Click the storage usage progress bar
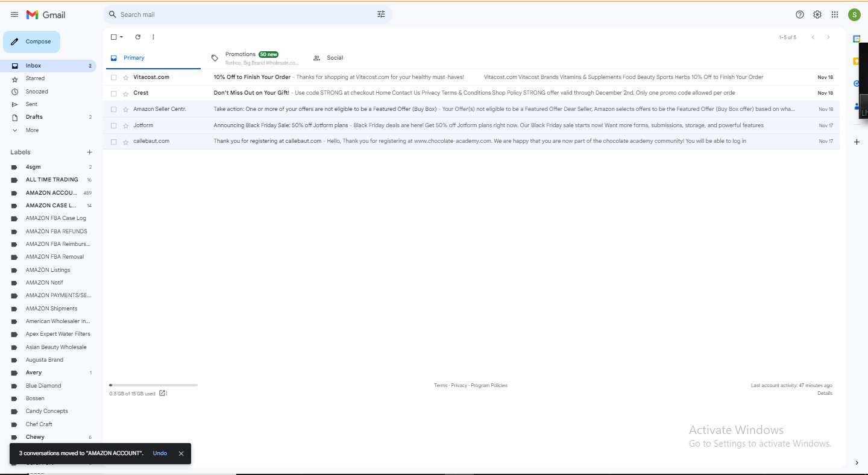 tap(153, 385)
